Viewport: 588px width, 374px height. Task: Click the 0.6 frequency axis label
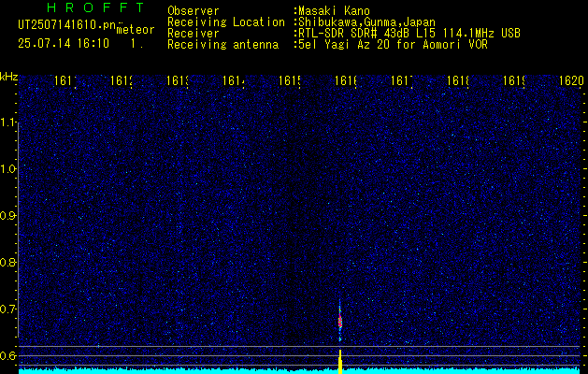click(x=8, y=355)
